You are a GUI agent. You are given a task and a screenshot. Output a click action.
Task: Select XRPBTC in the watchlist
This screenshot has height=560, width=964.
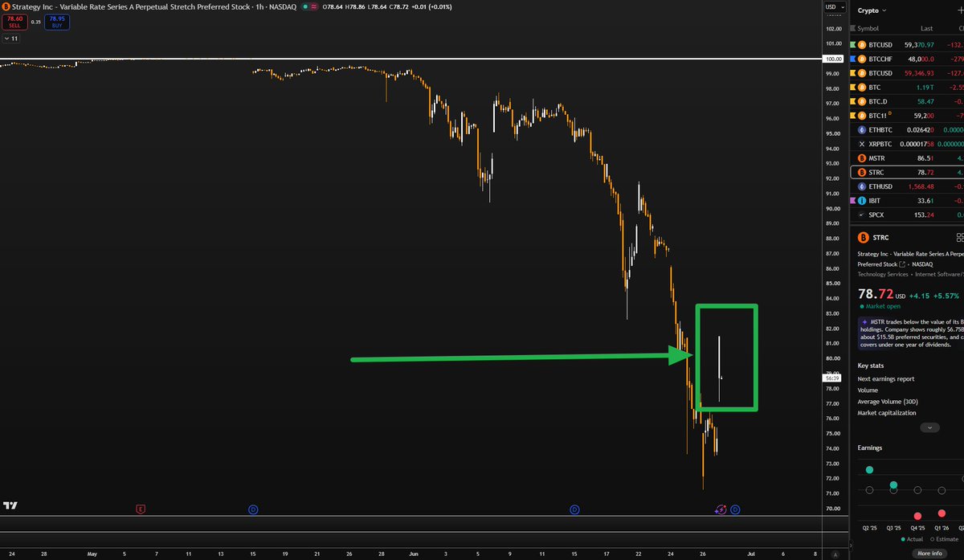tap(907, 144)
